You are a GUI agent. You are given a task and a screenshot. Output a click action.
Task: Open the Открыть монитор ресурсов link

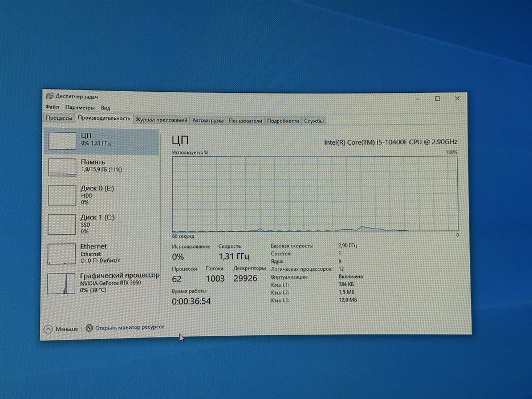(x=129, y=327)
